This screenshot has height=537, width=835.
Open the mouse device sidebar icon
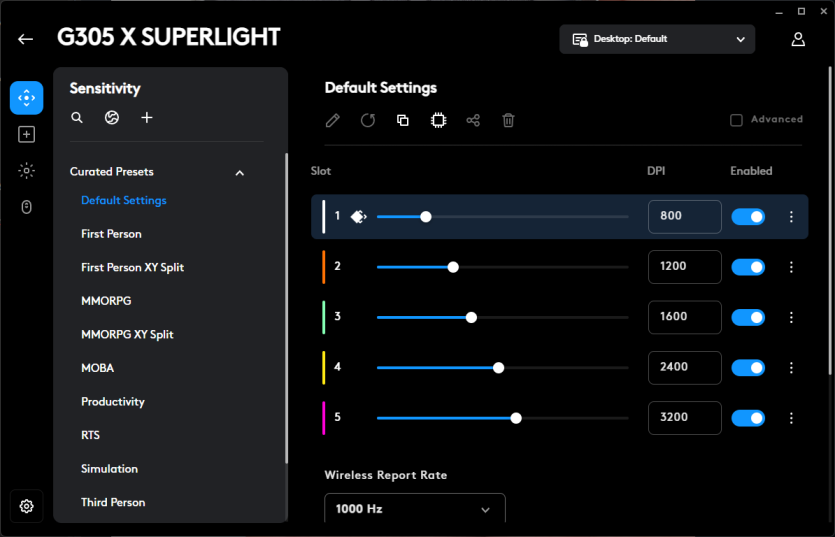pyautogui.click(x=27, y=207)
